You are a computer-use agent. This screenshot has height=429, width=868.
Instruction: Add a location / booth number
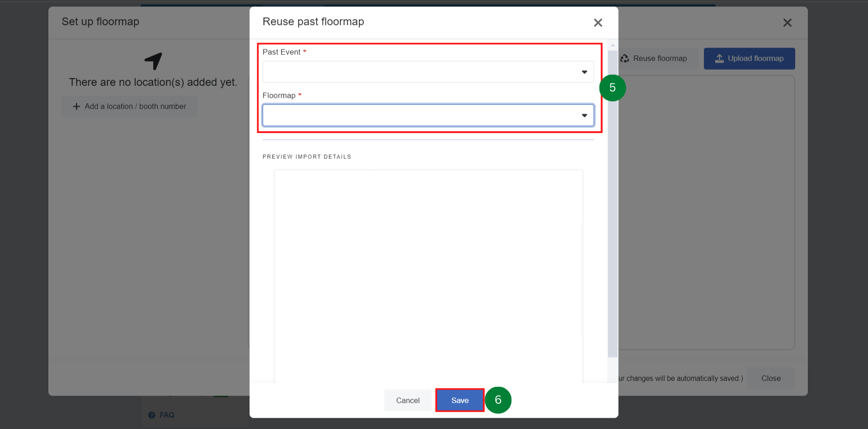pyautogui.click(x=129, y=106)
